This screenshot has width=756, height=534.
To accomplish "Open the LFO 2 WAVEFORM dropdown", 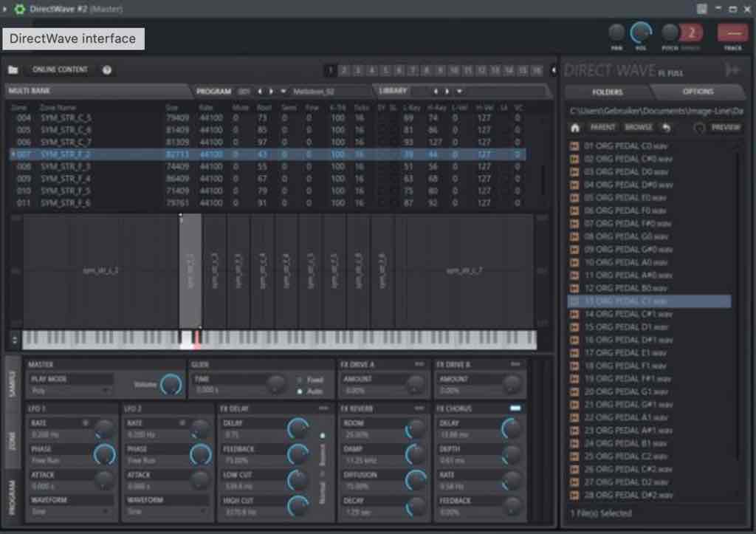I will pos(167,511).
